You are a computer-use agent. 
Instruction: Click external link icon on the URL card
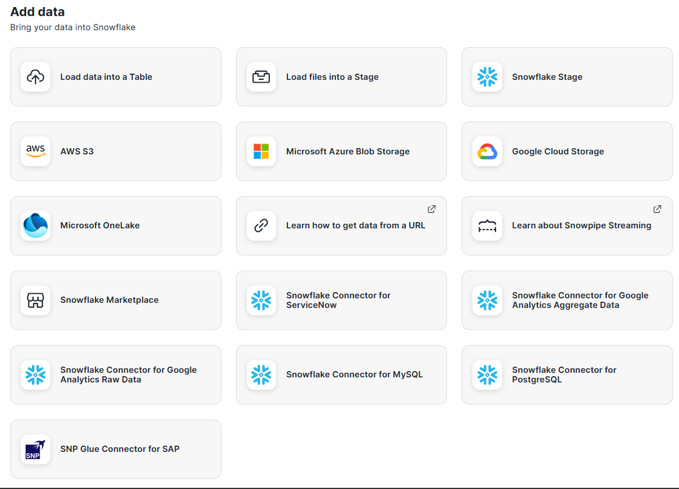coord(431,209)
